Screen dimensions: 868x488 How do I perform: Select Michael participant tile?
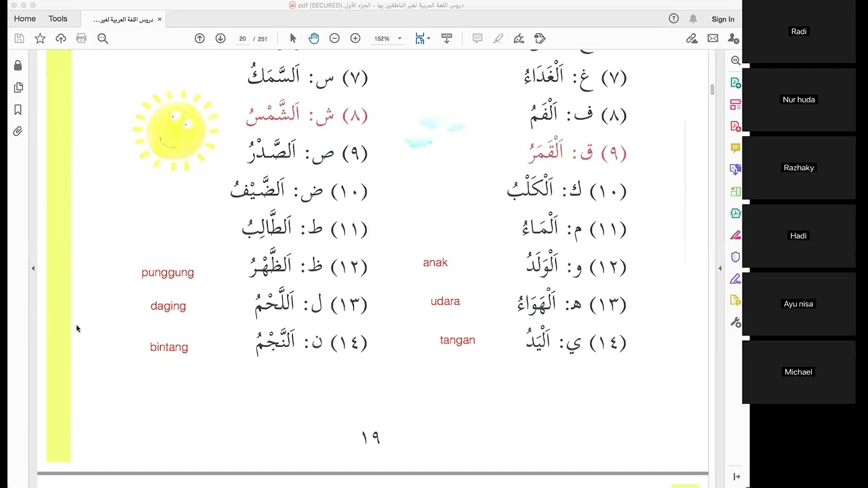click(799, 372)
